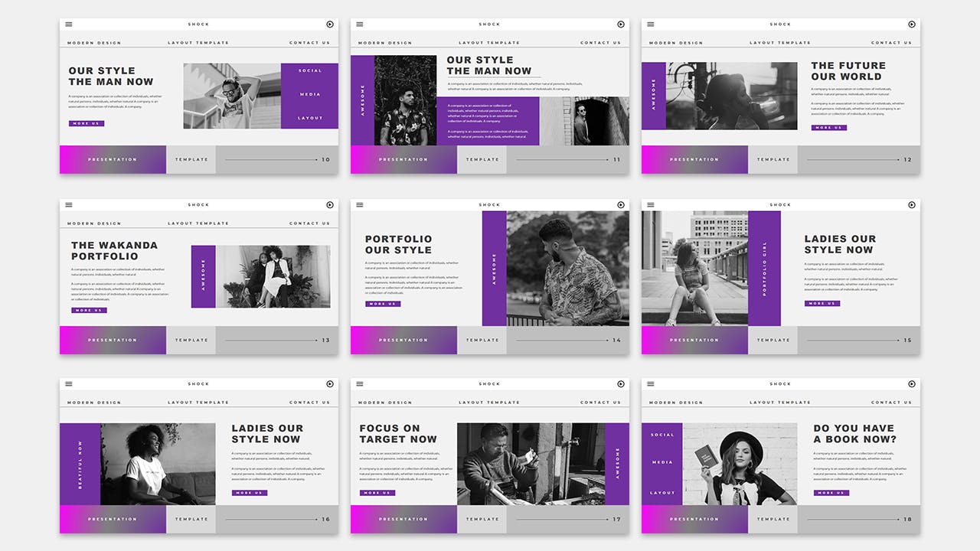Click the play icon on slide 11
Image resolution: width=980 pixels, height=551 pixels.
click(621, 24)
